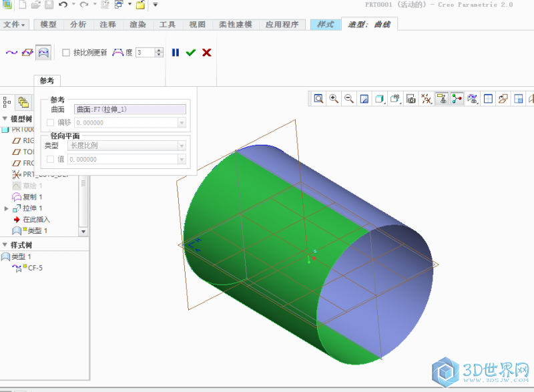Open the 类型 长度比例 dropdown
The height and width of the screenshot is (392, 534).
pos(182,146)
